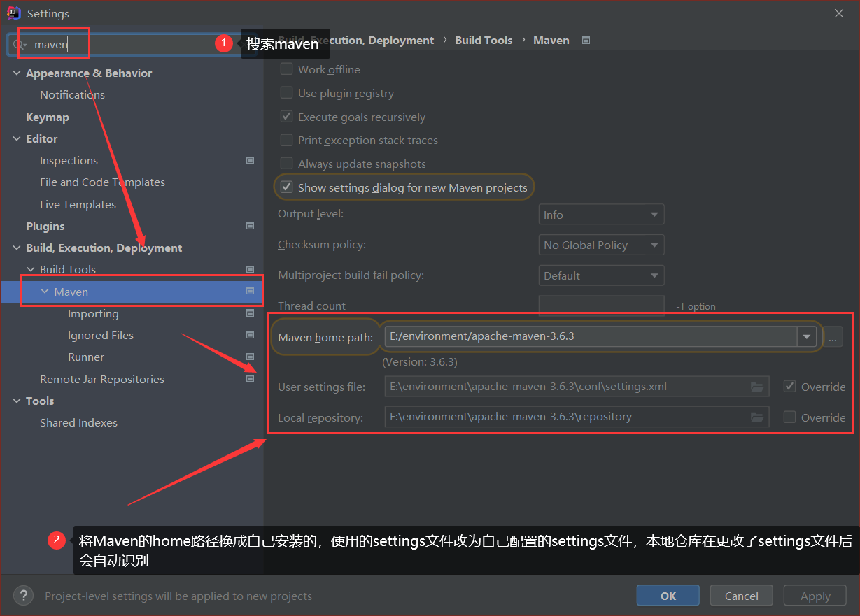Collapse the Build, Execution, Deployment section
The image size is (860, 616).
(x=17, y=248)
